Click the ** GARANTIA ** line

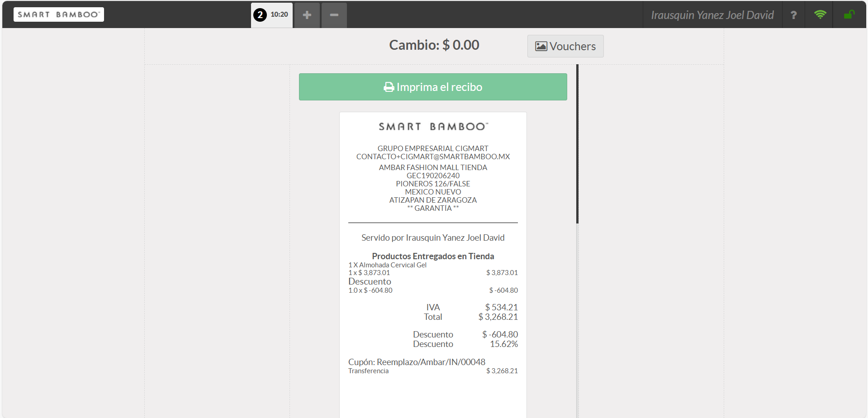(x=433, y=208)
